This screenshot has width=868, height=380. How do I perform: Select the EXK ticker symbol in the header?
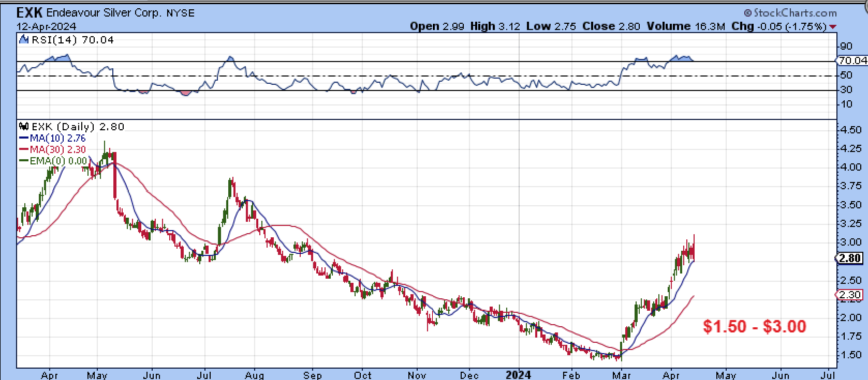pos(30,12)
